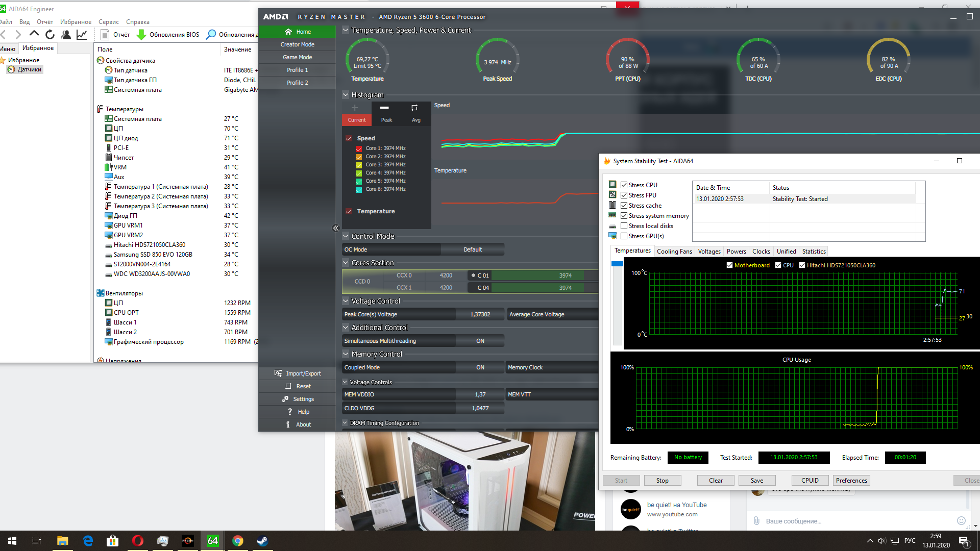Open Ryzen Master Settings gear
This screenshot has height=551, width=980.
tap(285, 399)
